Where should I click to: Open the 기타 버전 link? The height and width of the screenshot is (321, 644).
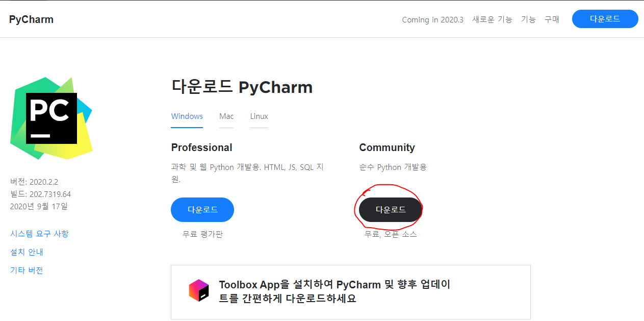click(27, 270)
